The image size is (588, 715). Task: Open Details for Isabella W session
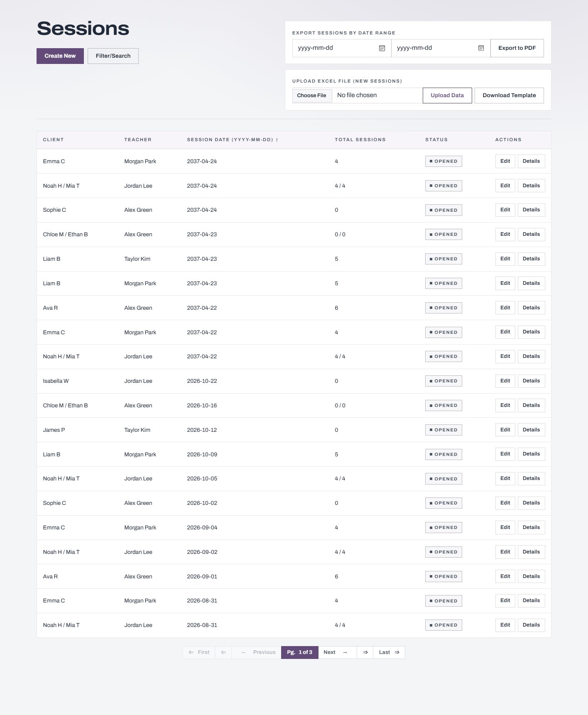tap(531, 381)
